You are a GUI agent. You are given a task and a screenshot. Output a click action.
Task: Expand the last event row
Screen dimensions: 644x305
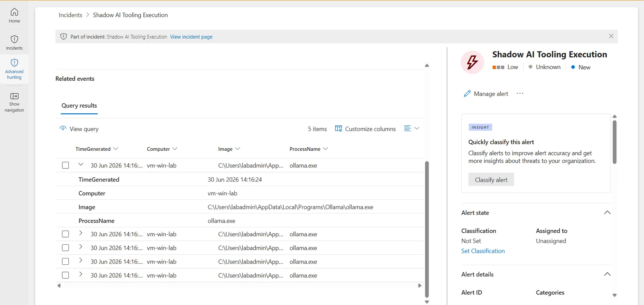(80, 274)
